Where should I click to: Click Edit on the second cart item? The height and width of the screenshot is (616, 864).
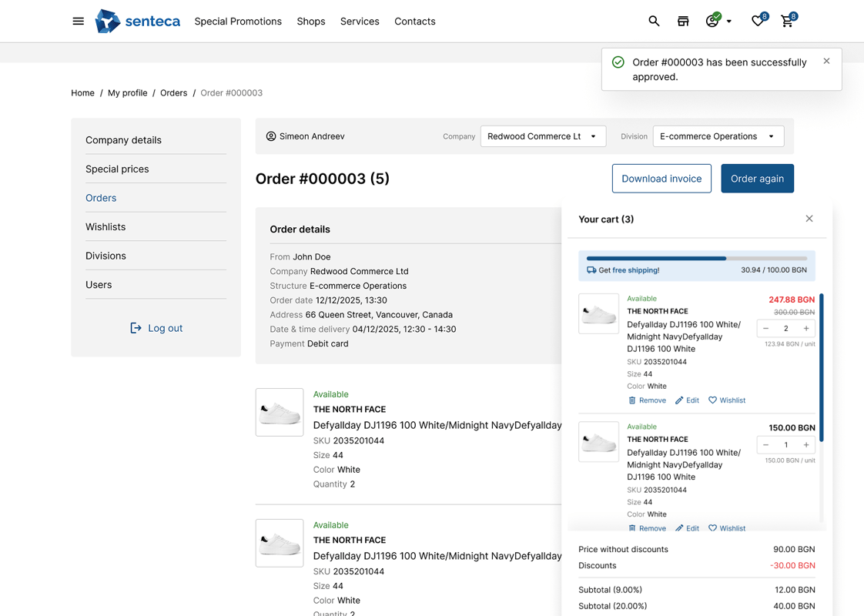[687, 527]
